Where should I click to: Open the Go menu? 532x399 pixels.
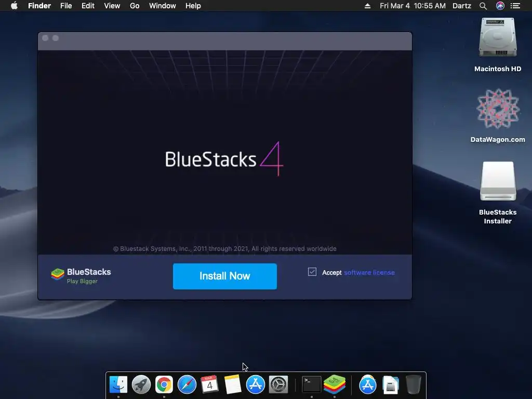pos(135,6)
